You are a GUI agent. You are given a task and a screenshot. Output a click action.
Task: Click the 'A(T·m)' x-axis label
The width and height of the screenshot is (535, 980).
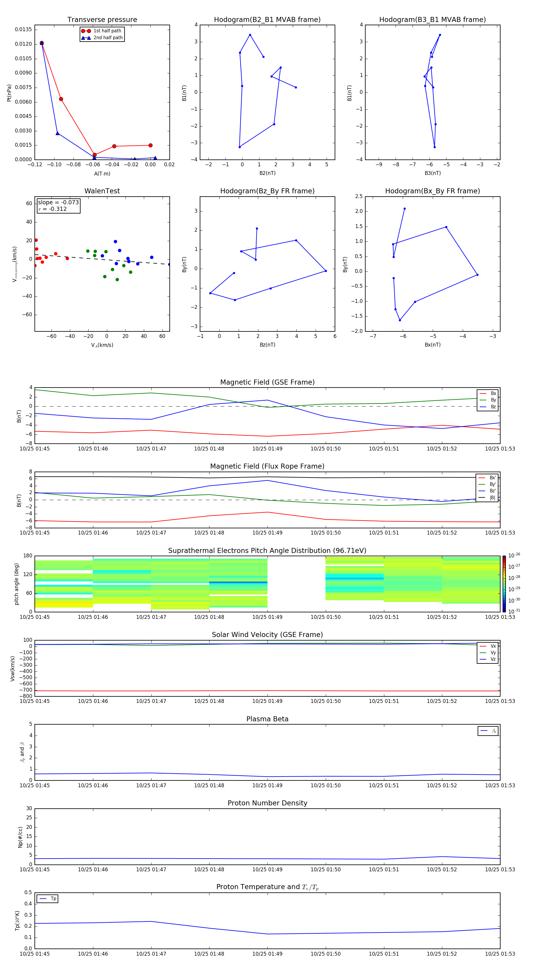point(102,173)
